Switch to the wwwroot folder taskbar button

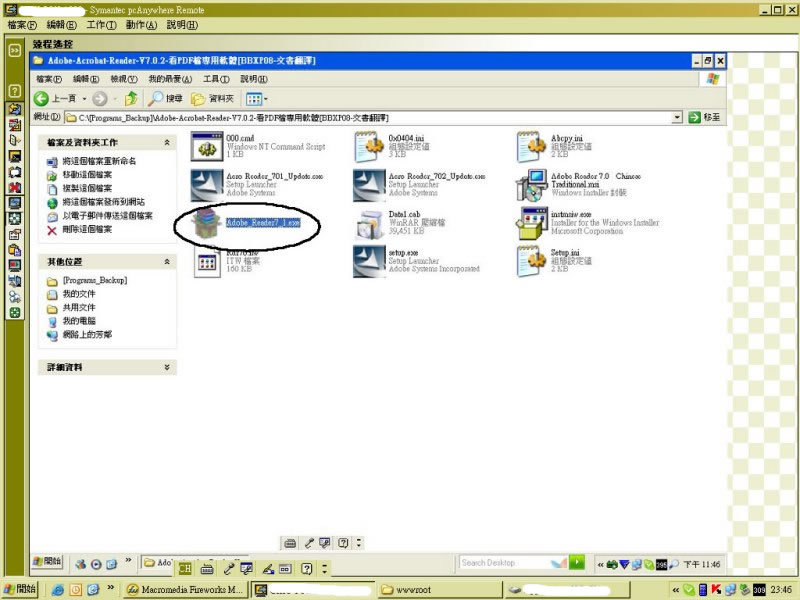440,589
